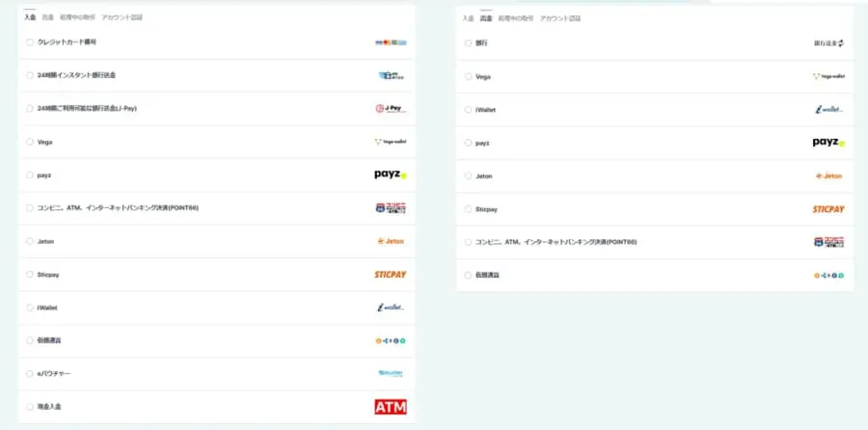This screenshot has height=430, width=868.
Task: Click the iWallet logo in deposit panel
Action: [x=391, y=308]
